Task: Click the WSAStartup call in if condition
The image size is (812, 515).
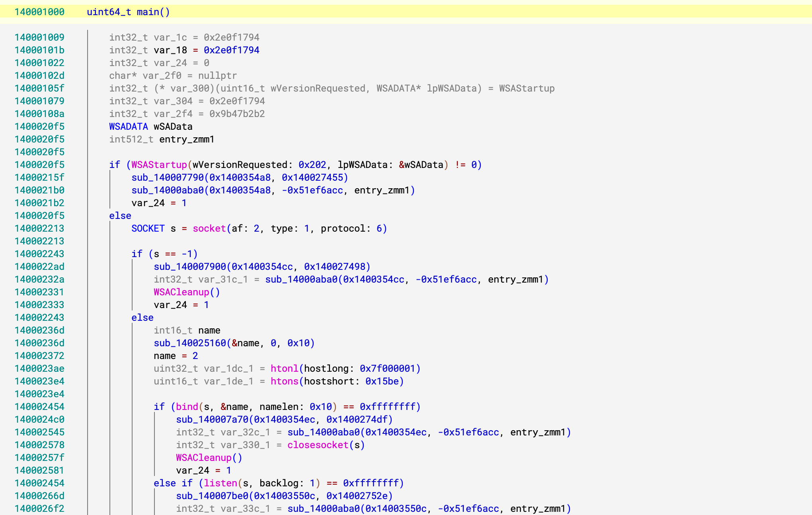Action: click(159, 165)
